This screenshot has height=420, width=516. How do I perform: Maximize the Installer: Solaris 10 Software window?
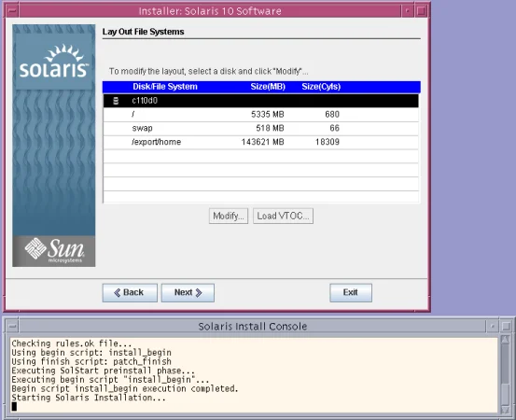coord(421,11)
